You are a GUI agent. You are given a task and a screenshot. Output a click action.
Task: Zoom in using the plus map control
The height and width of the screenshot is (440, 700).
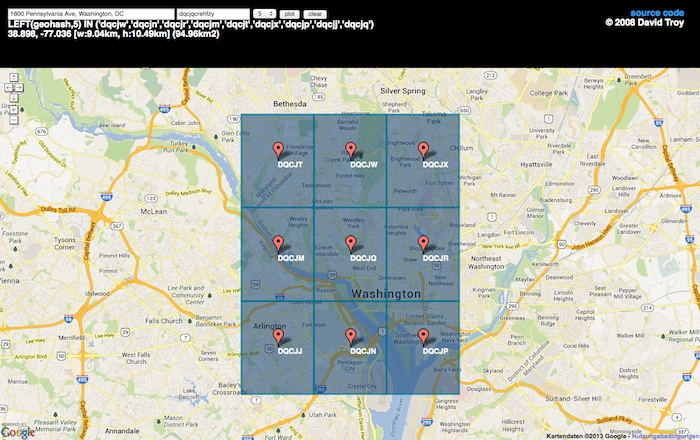click(14, 109)
